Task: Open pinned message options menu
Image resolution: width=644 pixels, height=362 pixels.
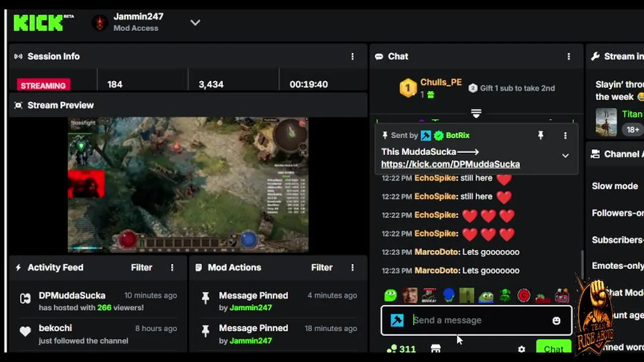Action: (x=565, y=135)
